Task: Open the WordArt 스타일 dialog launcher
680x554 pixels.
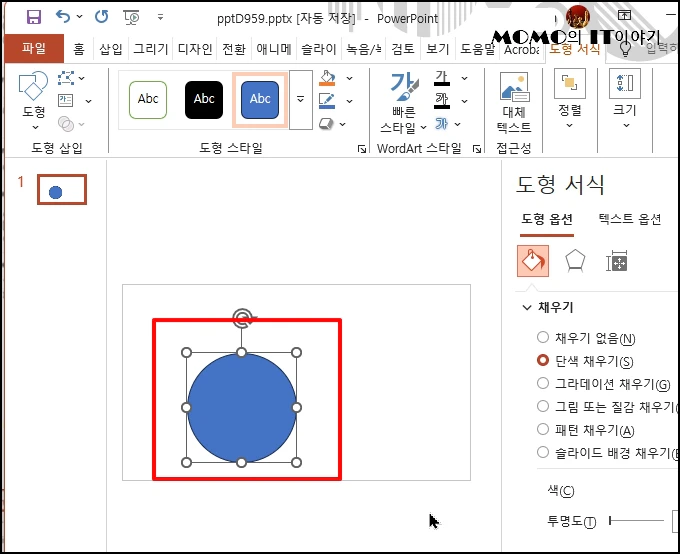Action: pyautogui.click(x=477, y=149)
